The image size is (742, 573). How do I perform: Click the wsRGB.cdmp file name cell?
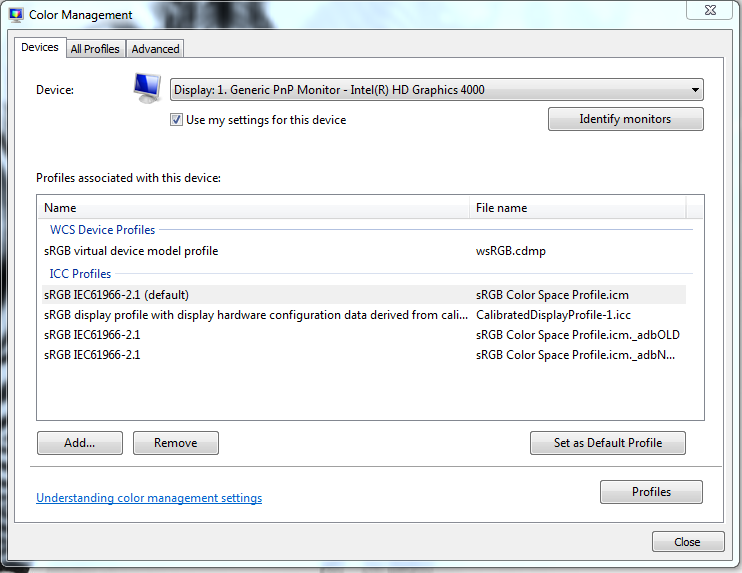coord(511,251)
